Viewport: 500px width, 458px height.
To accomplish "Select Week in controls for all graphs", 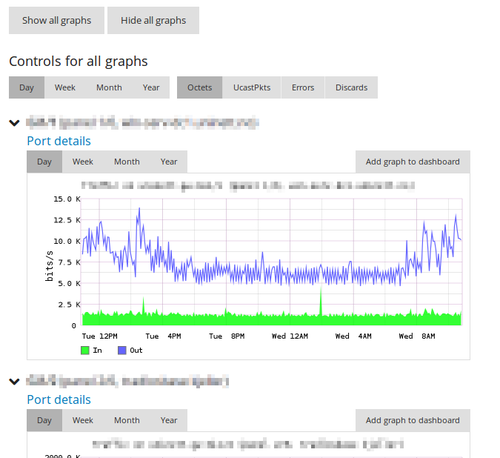I will tap(65, 87).
